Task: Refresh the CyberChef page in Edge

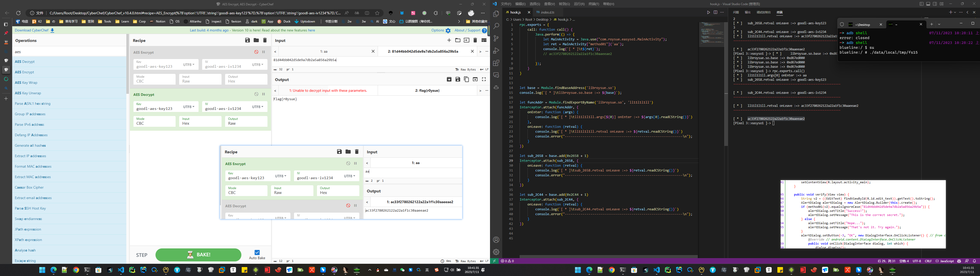Action: click(18, 13)
